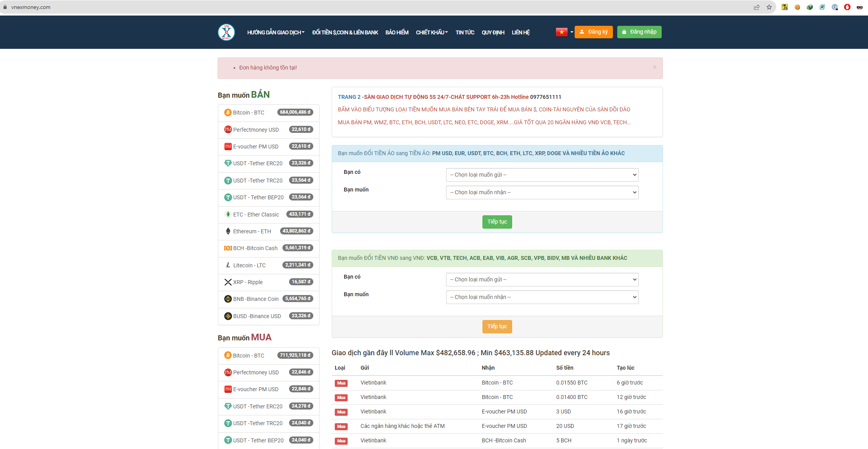Select USDT -Tether TRC20 in MUA list
Image resolution: width=868 pixels, height=449 pixels.
(258, 423)
